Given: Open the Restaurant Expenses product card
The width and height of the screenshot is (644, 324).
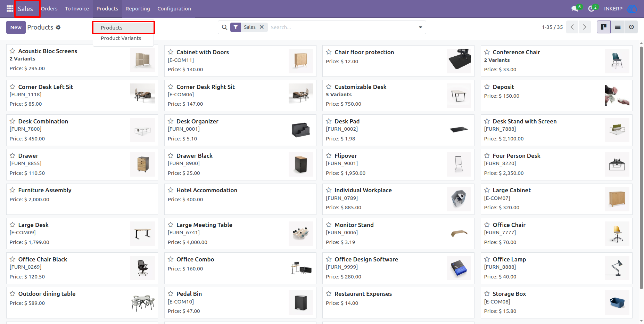Looking at the screenshot, I should click(398, 302).
